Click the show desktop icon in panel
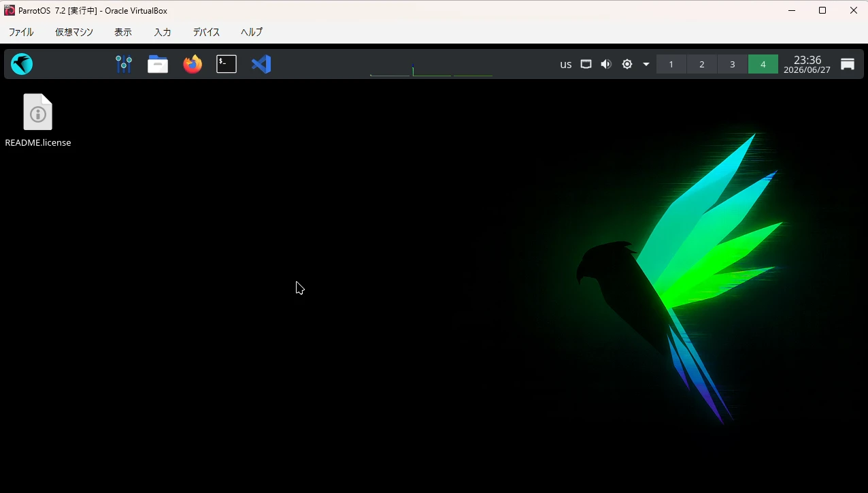This screenshot has height=493, width=868. [848, 64]
